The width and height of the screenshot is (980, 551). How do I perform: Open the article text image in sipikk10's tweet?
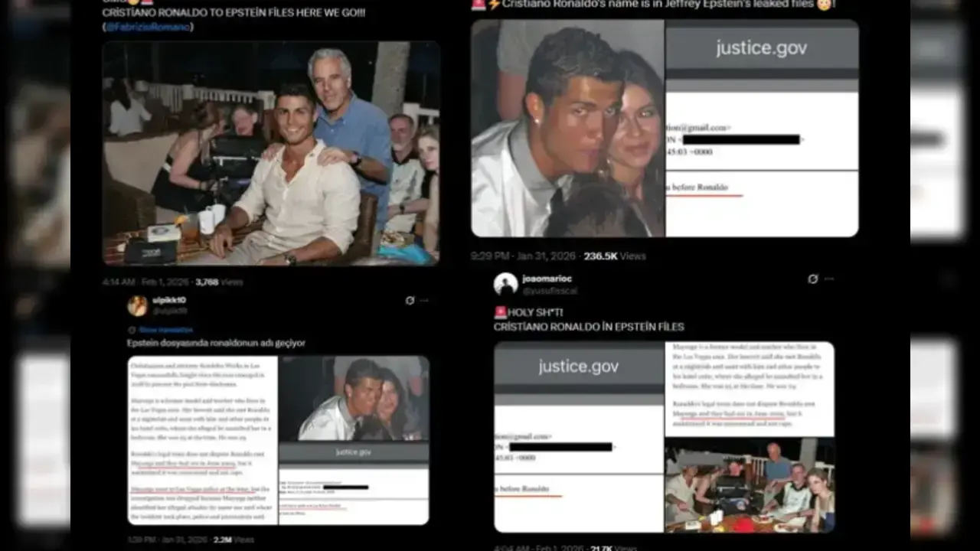(203, 440)
